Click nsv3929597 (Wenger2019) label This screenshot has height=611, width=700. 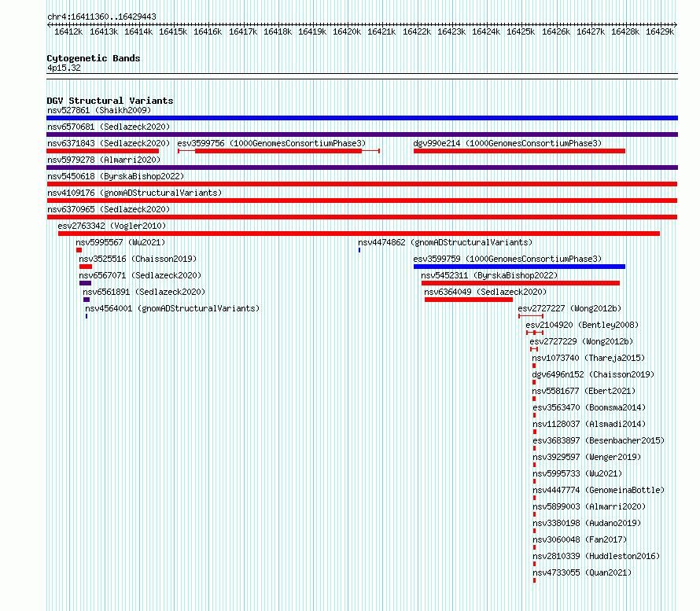click(x=587, y=457)
